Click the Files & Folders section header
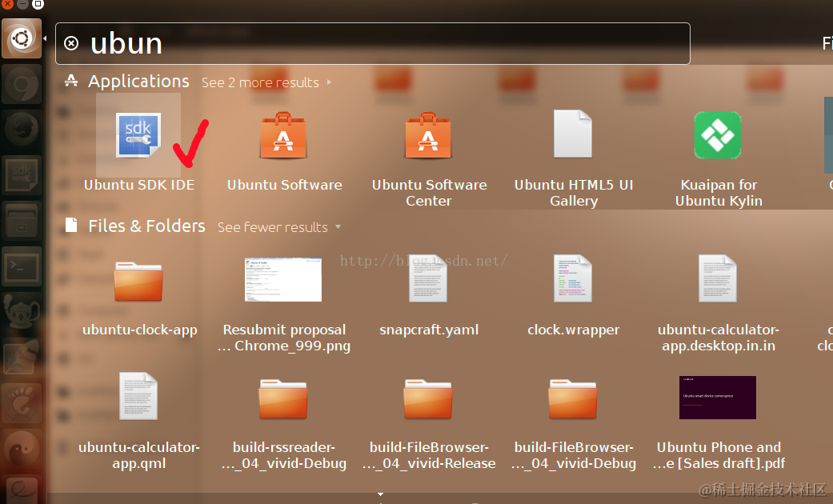Viewport: 833px width, 504px height. [146, 226]
